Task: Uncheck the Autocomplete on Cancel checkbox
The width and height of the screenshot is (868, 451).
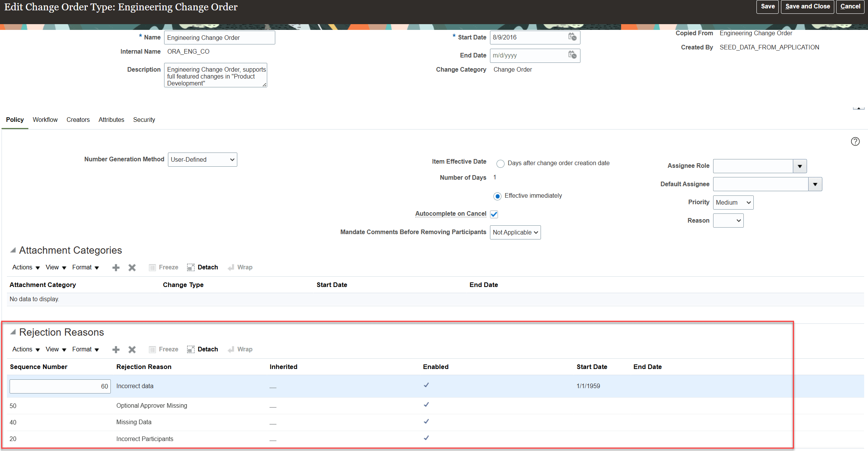Action: pos(494,214)
